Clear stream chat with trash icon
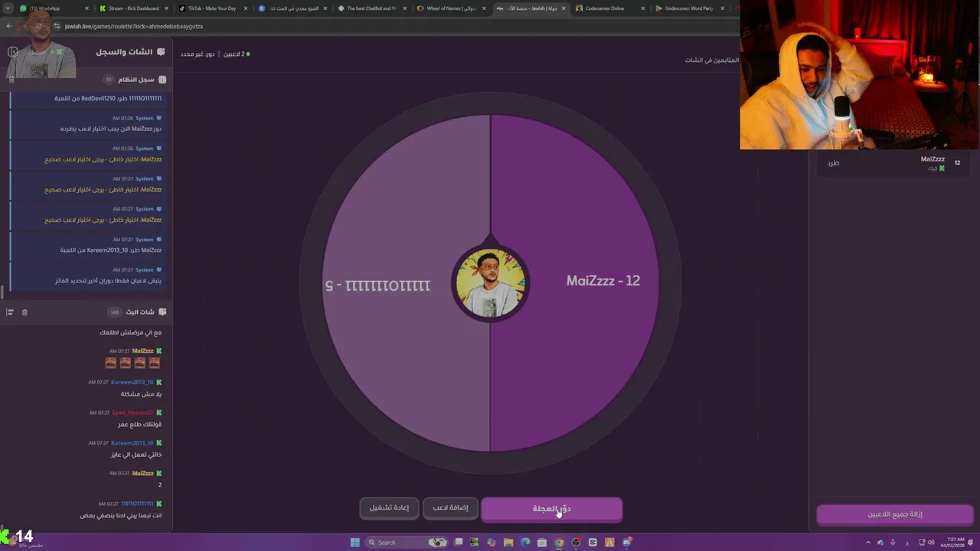Screen dimensions: 980x551 click(24, 312)
